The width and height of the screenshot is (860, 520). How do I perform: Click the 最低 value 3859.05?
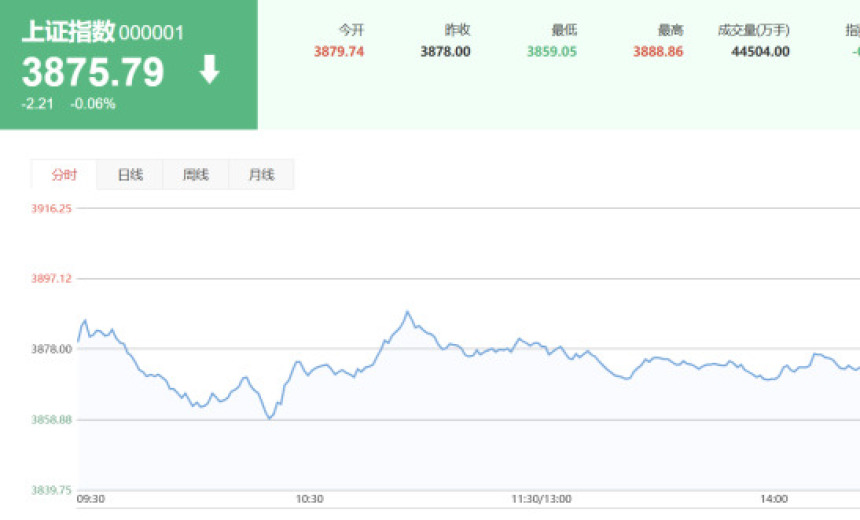click(551, 52)
